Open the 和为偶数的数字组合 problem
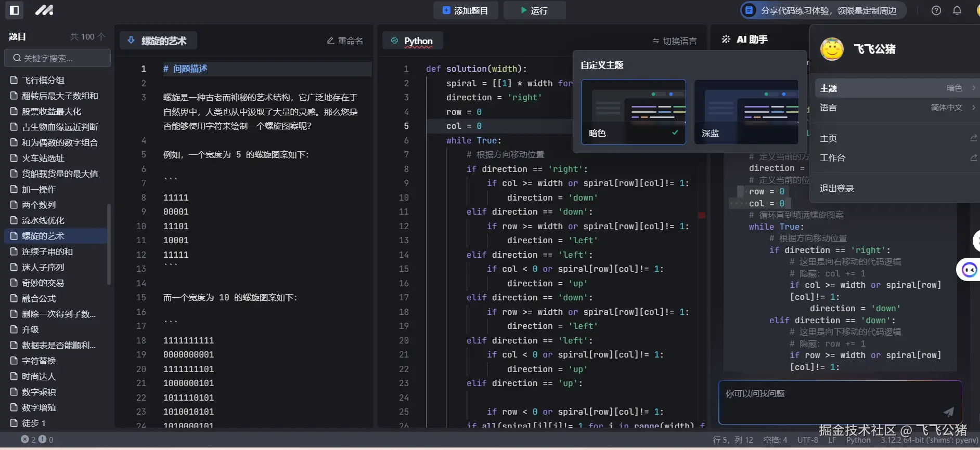 pos(56,142)
